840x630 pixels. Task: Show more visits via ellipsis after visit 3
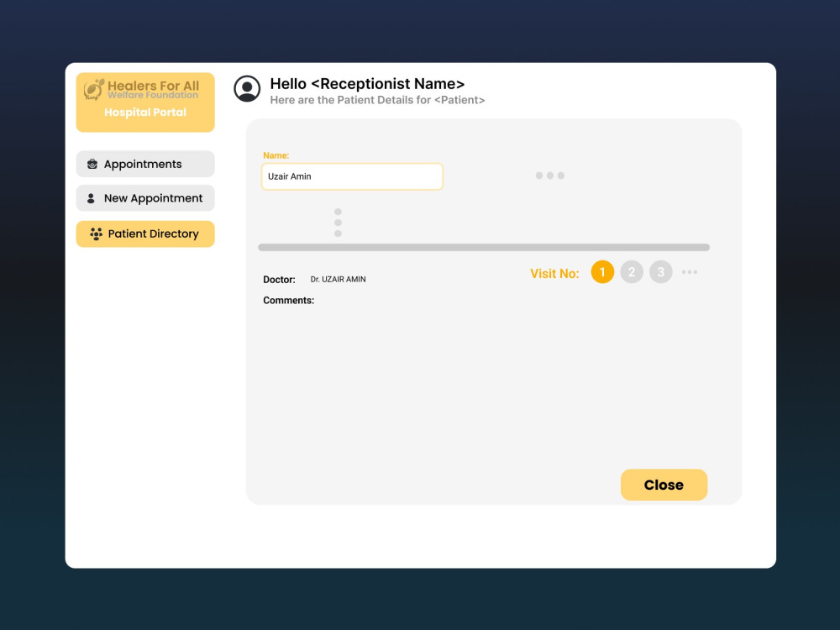tap(690, 272)
